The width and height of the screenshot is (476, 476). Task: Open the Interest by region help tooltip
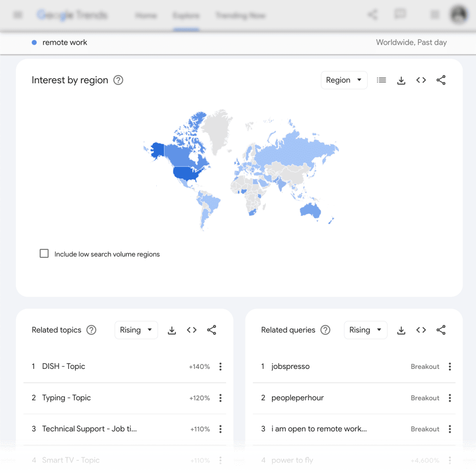point(118,80)
